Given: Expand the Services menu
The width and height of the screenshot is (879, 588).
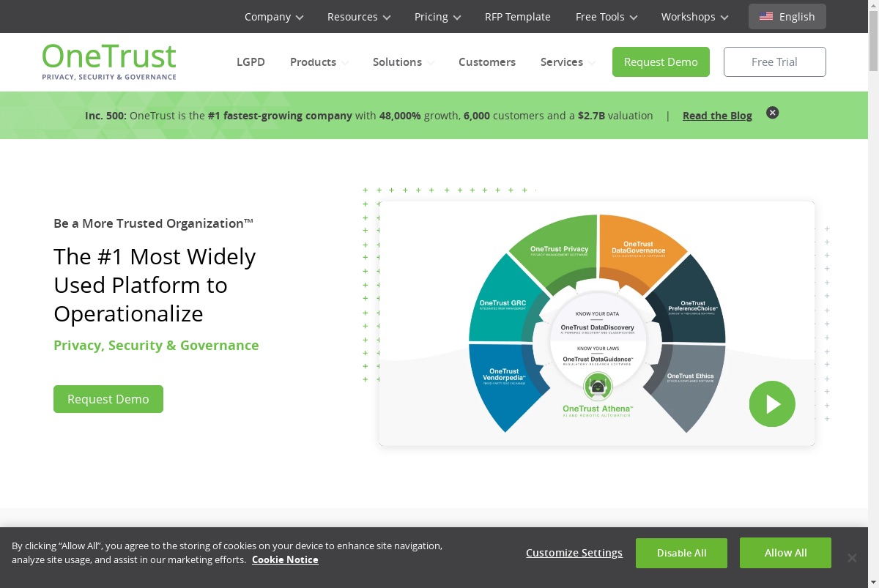Looking at the screenshot, I should coord(568,62).
